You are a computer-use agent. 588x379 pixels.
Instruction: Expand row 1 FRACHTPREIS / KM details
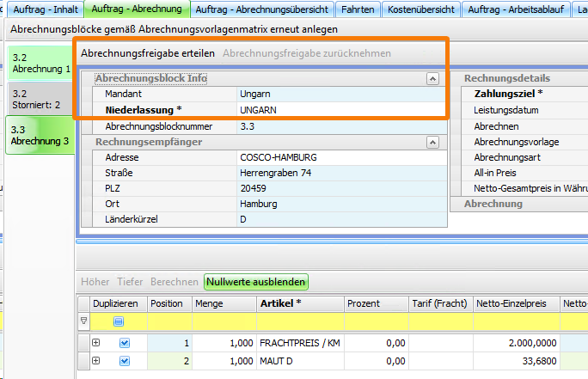(96, 343)
